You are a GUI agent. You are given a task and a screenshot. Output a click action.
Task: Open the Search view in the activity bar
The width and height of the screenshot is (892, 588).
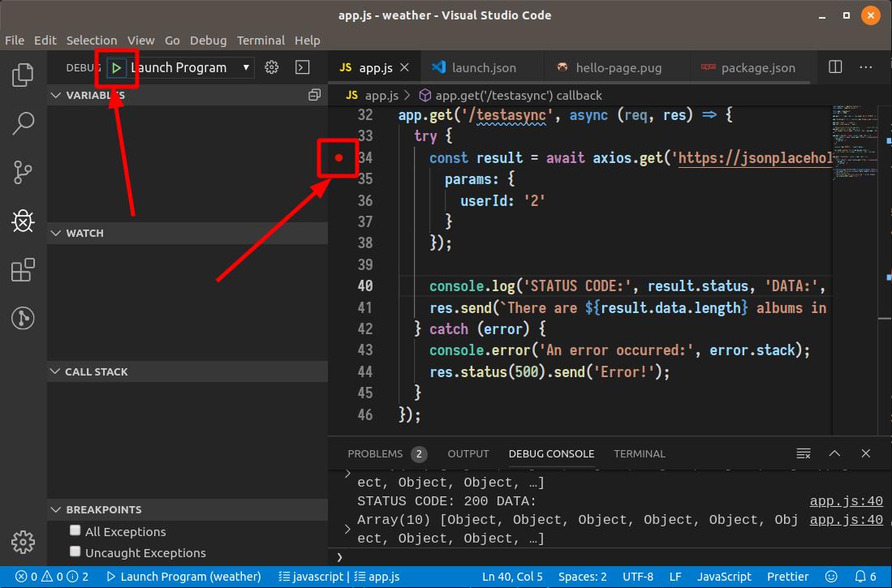[22, 123]
